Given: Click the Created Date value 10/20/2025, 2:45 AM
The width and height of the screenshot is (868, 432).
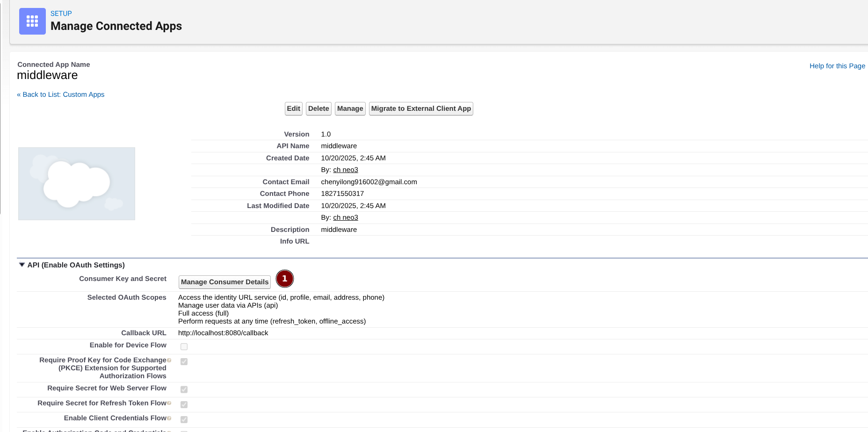Looking at the screenshot, I should (x=354, y=158).
